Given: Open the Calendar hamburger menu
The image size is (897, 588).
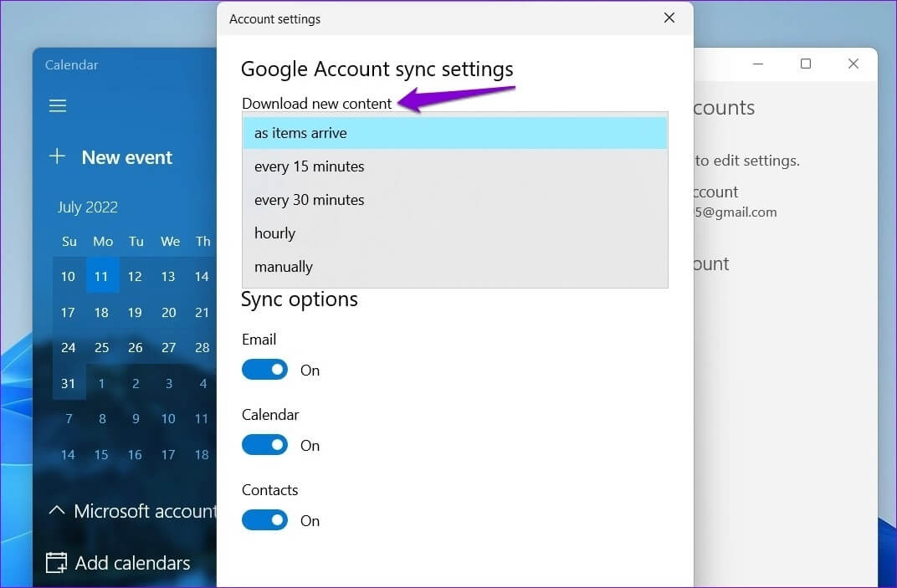Looking at the screenshot, I should coord(57,106).
